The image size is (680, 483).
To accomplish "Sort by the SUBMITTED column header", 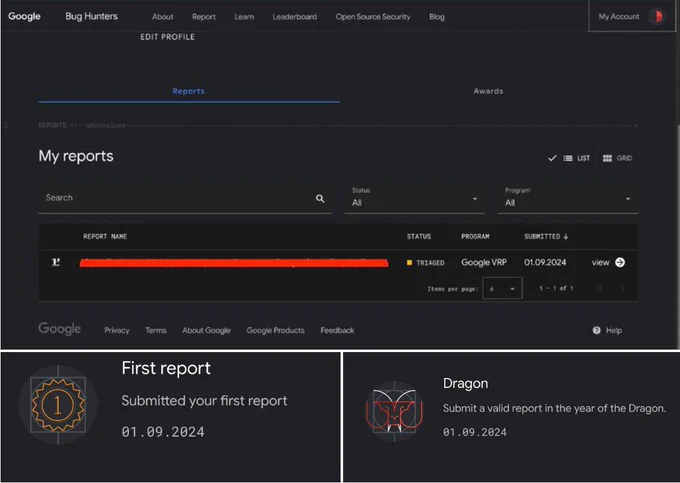I will [546, 237].
